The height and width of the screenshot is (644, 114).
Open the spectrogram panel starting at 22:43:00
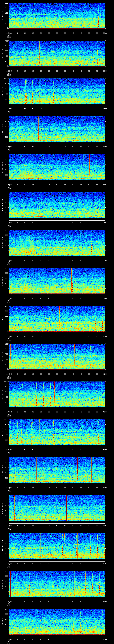coord(57,470)
